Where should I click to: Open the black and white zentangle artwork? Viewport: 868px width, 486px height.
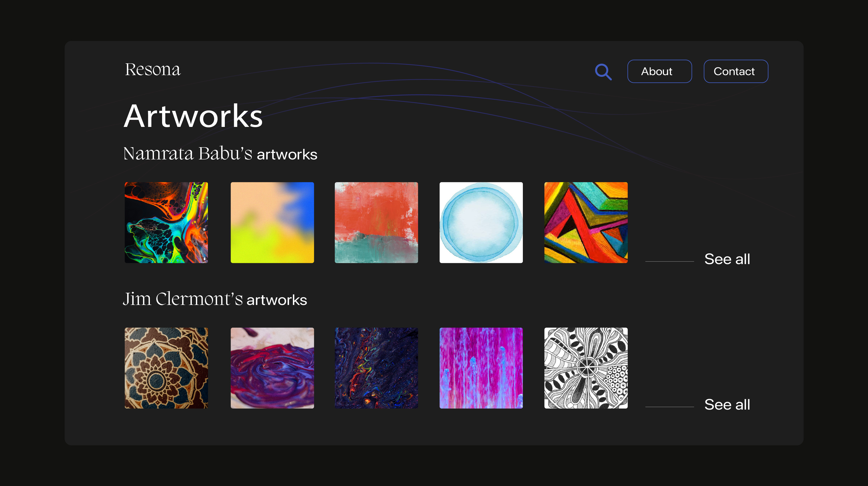tap(586, 368)
